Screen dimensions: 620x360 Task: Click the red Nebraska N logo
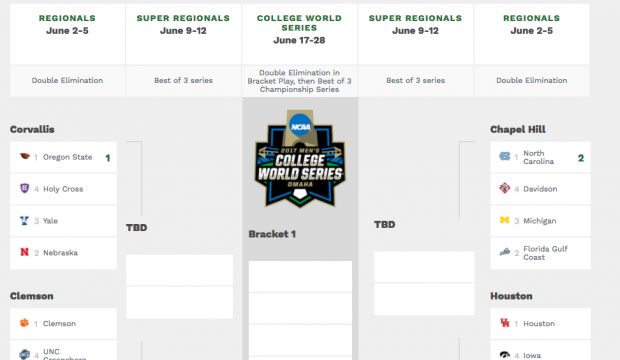(x=25, y=252)
